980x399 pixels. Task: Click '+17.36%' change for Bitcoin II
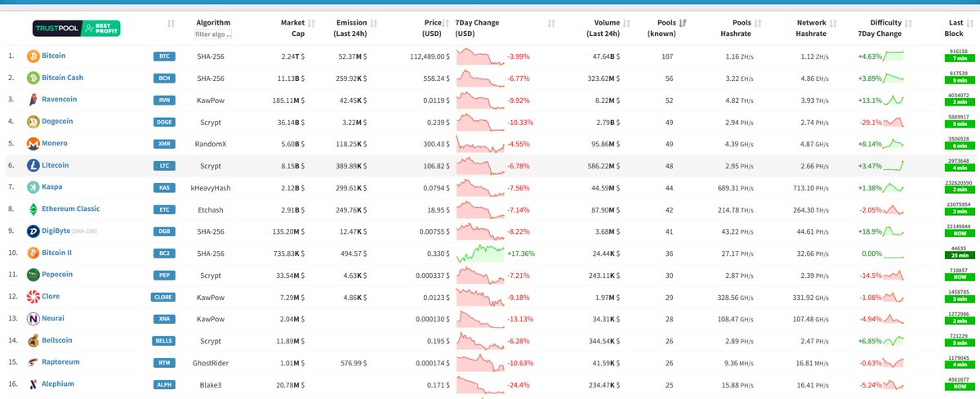click(x=521, y=253)
